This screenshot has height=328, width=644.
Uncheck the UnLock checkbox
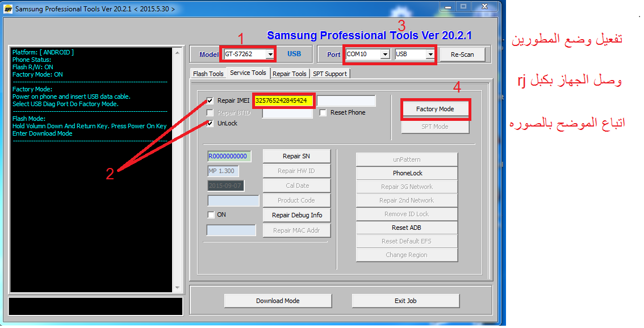210,123
